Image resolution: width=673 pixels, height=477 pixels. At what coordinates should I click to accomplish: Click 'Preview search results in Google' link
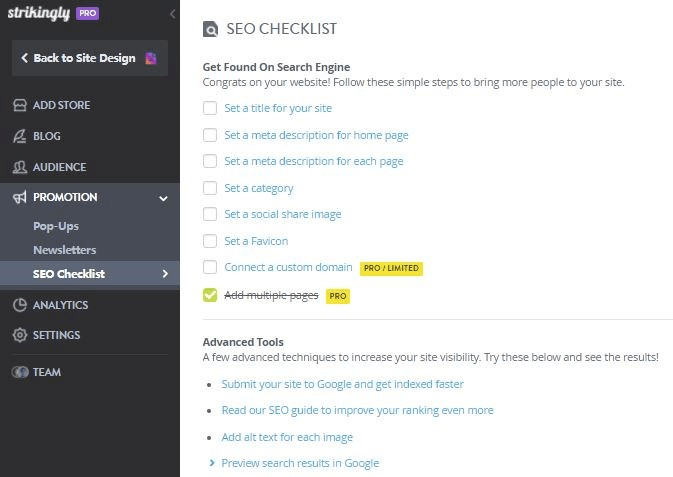tap(300, 463)
